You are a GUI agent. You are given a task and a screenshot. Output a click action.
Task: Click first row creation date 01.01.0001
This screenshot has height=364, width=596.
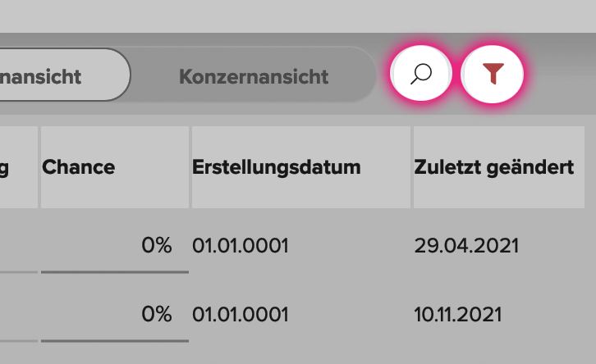(241, 246)
